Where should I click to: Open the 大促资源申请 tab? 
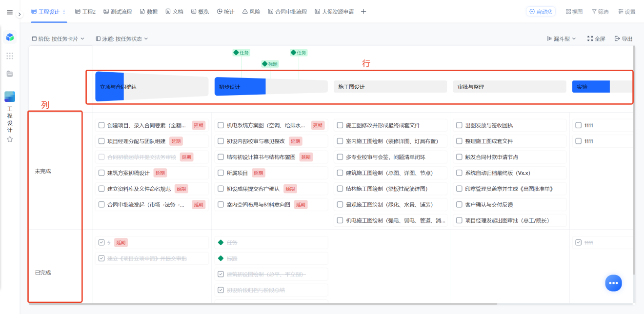pos(334,11)
